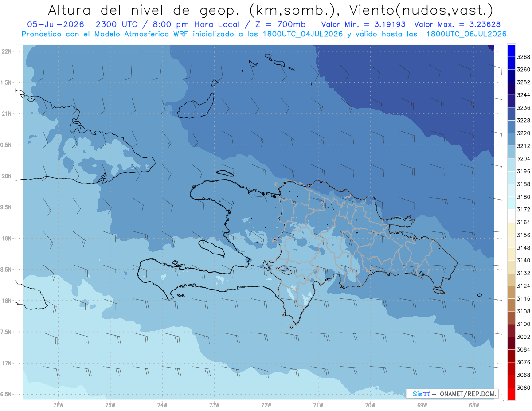Screen dimensions: 532x411
Task: Click the colorbar label '3068'
Action: (524, 375)
